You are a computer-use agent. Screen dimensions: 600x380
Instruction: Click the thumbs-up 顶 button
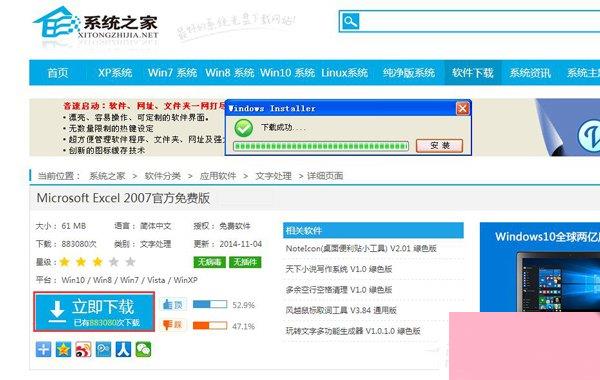173,305
